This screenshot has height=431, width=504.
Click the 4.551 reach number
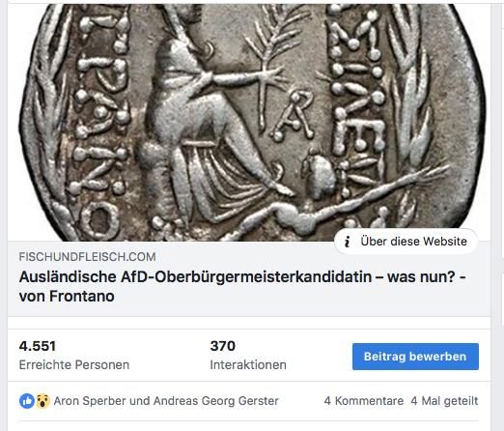[x=38, y=346]
